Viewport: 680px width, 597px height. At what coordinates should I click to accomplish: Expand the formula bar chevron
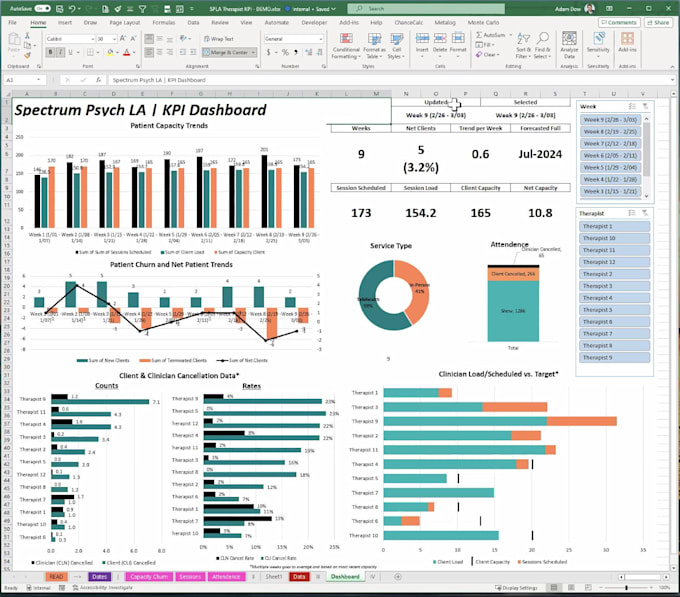point(673,80)
